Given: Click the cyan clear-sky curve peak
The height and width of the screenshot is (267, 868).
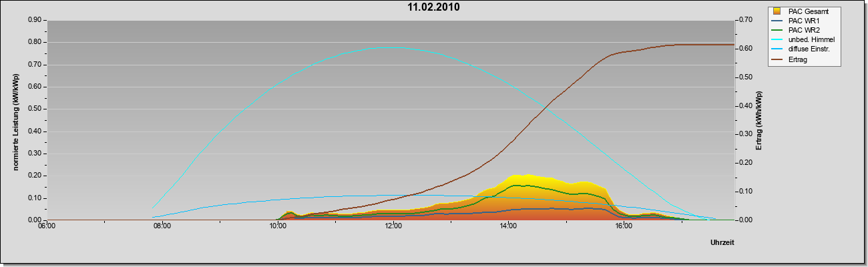Looking at the screenshot, I should click(393, 47).
